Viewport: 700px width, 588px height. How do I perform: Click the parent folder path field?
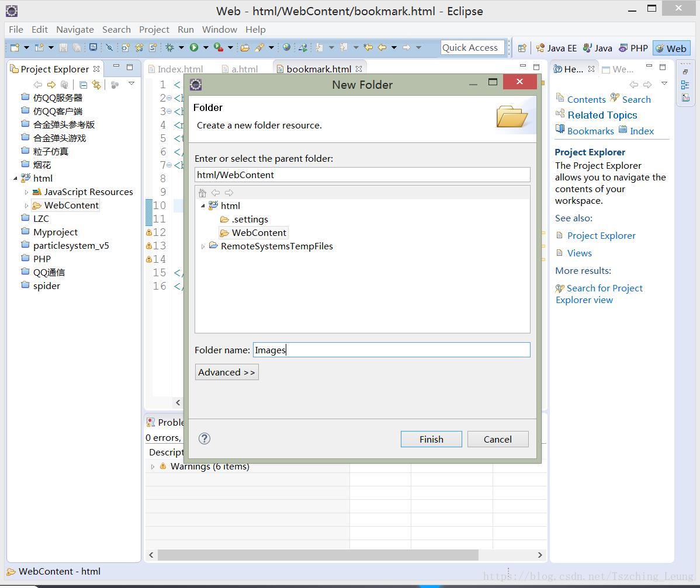(x=362, y=175)
